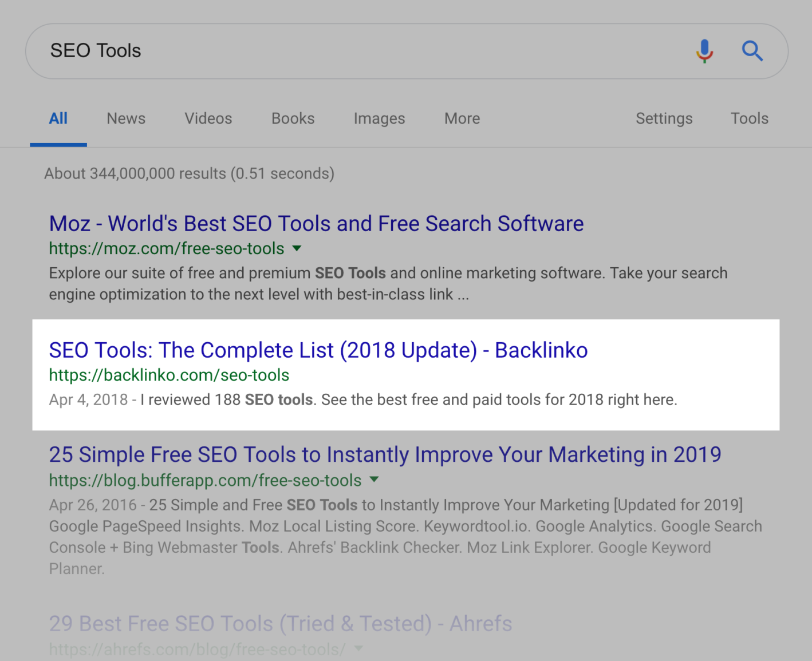Open the search Tools filter
Viewport: 812px width, 661px height.
(750, 118)
